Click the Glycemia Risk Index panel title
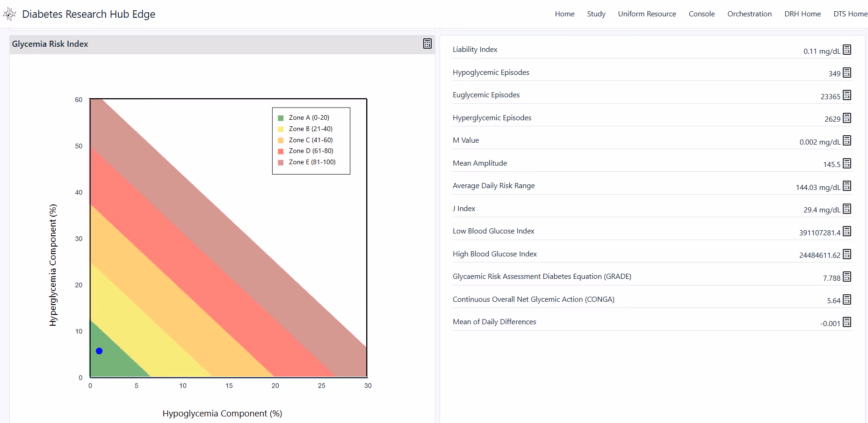Image resolution: width=868 pixels, height=423 pixels. coord(50,44)
